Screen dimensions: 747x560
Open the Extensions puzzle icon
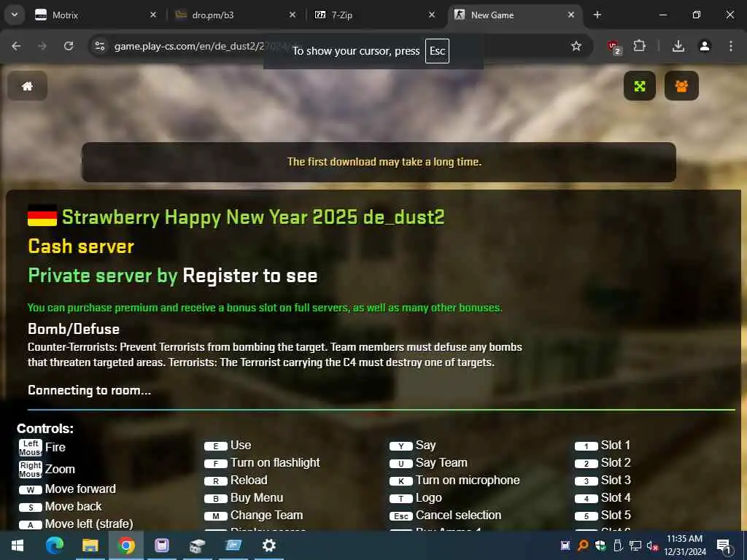[x=639, y=46]
